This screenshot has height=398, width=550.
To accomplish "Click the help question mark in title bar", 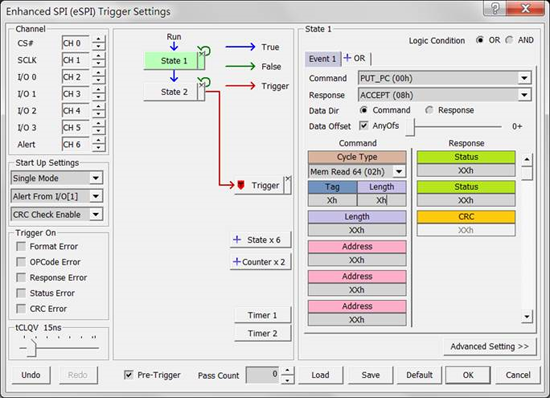I will (495, 8).
